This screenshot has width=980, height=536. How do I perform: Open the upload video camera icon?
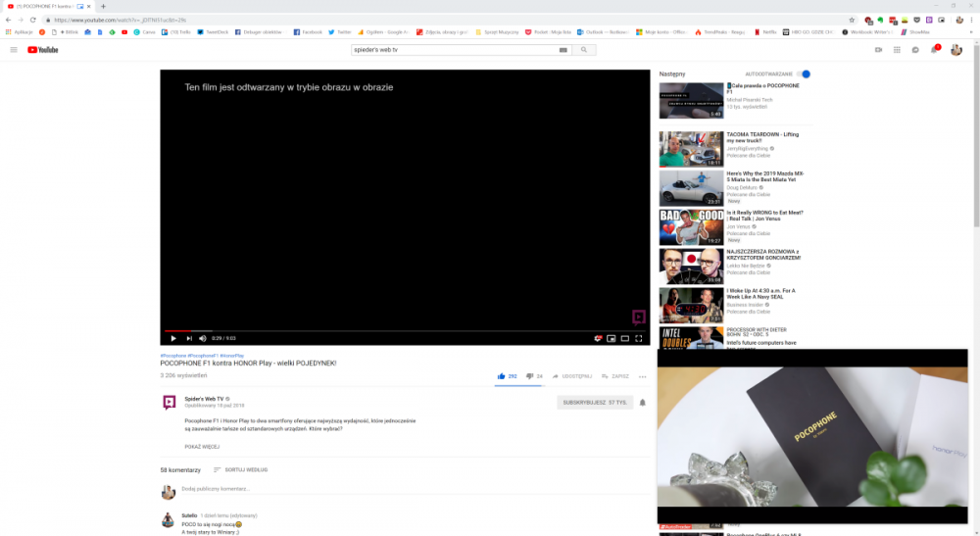coord(878,50)
